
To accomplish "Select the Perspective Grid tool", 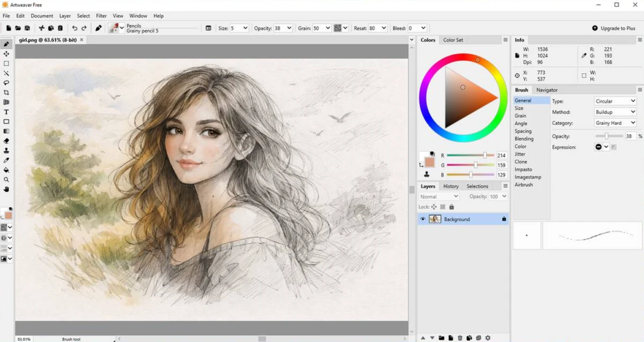I will 6,102.
